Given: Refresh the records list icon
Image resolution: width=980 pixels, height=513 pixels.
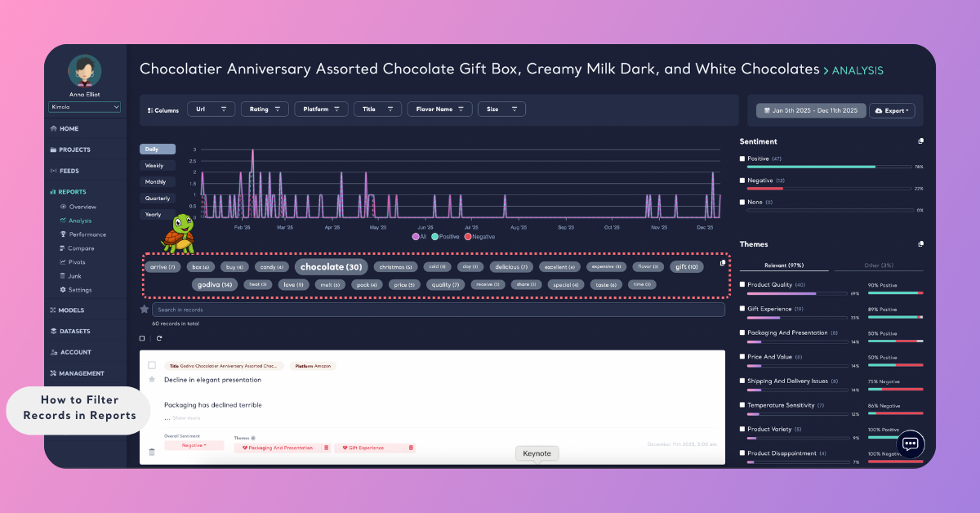Looking at the screenshot, I should tap(159, 338).
